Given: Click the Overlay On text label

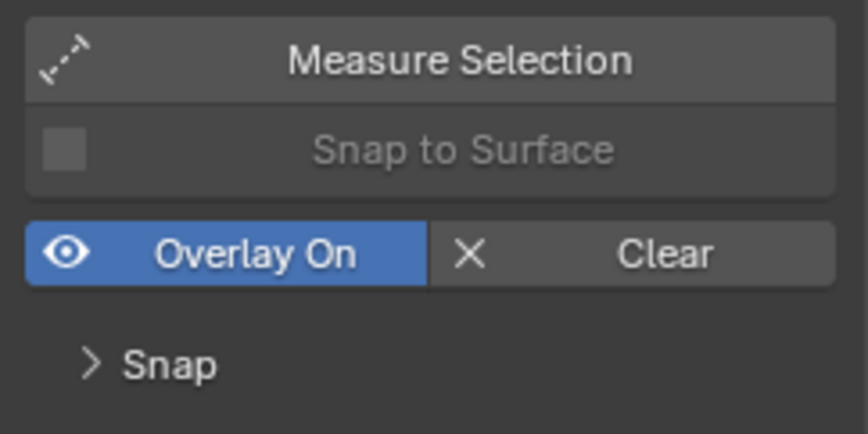Looking at the screenshot, I should [x=255, y=255].
